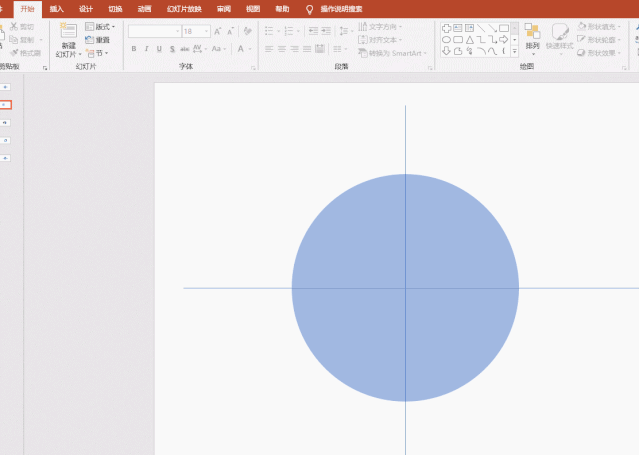Select the highlighted slide thumbnail in panel
Viewport: 639px width, 455px height.
tap(5, 104)
